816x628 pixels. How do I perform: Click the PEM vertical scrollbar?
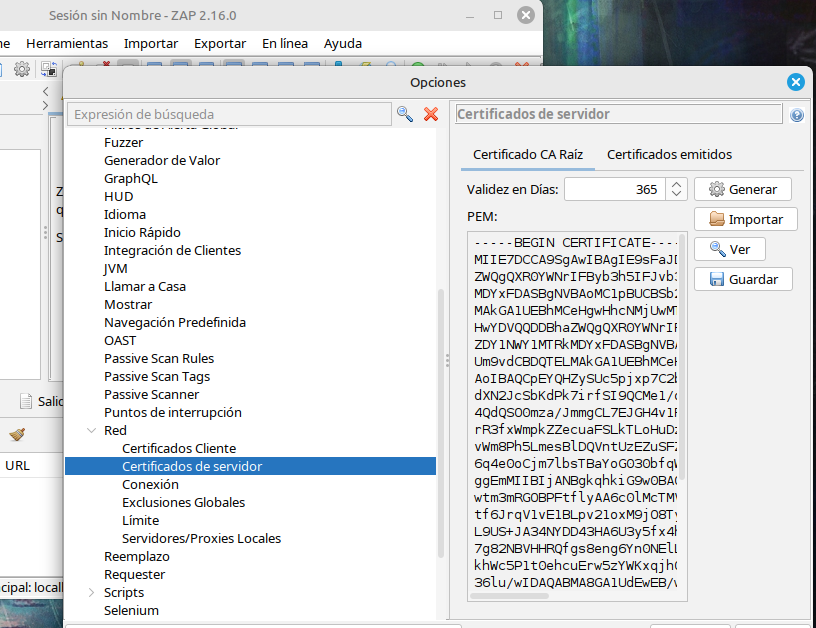(682, 359)
